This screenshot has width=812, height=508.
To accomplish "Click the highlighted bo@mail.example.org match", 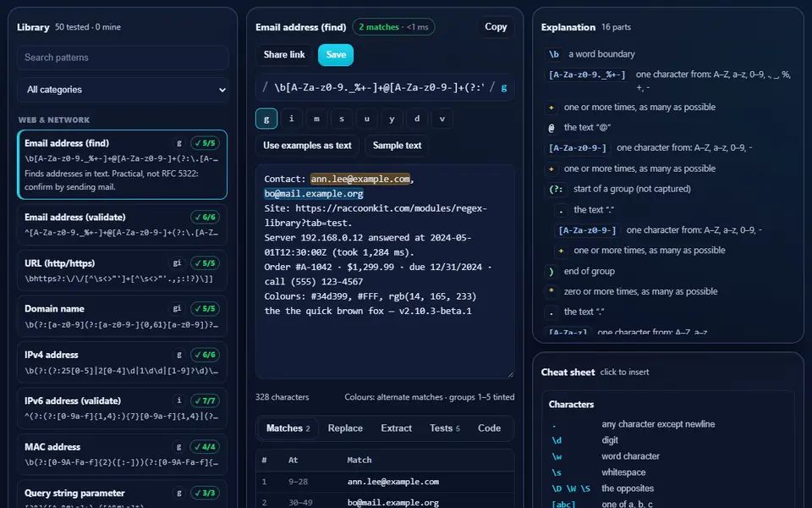I will (314, 193).
